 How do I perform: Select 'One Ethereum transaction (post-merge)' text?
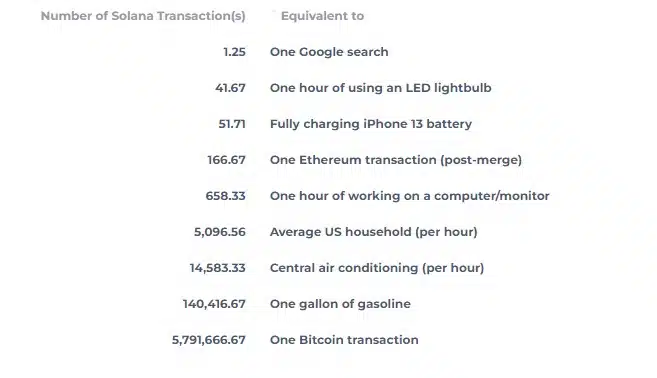pyautogui.click(x=396, y=160)
